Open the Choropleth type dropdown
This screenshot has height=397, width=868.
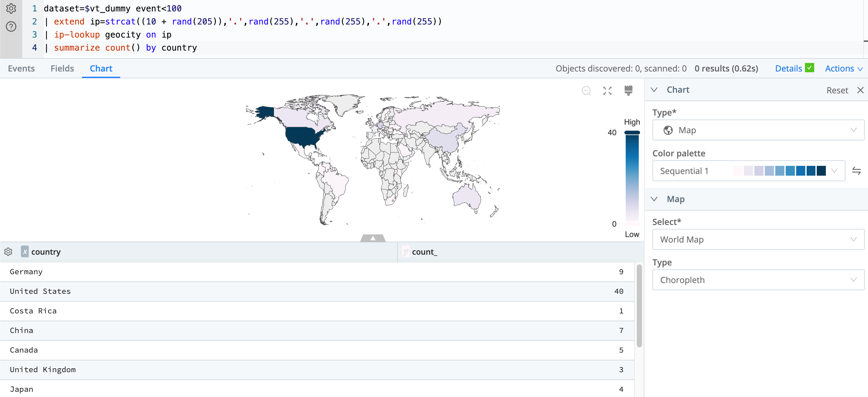(758, 280)
